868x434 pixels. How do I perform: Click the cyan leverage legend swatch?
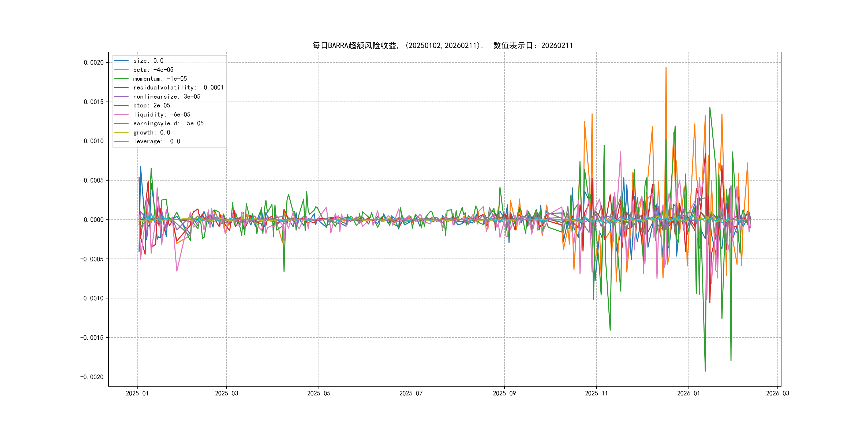[x=121, y=141]
